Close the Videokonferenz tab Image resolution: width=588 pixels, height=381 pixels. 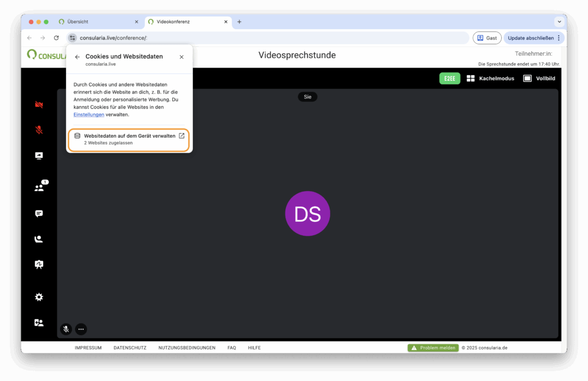tap(226, 22)
